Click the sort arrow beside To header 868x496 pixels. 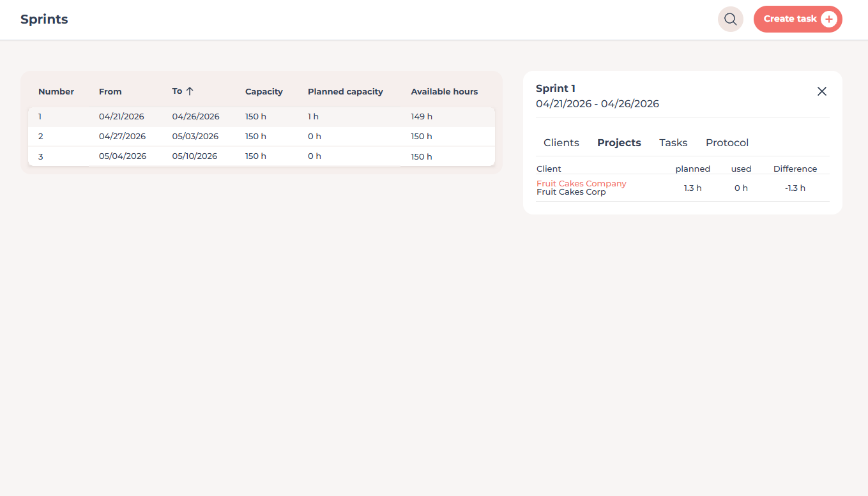tap(190, 91)
